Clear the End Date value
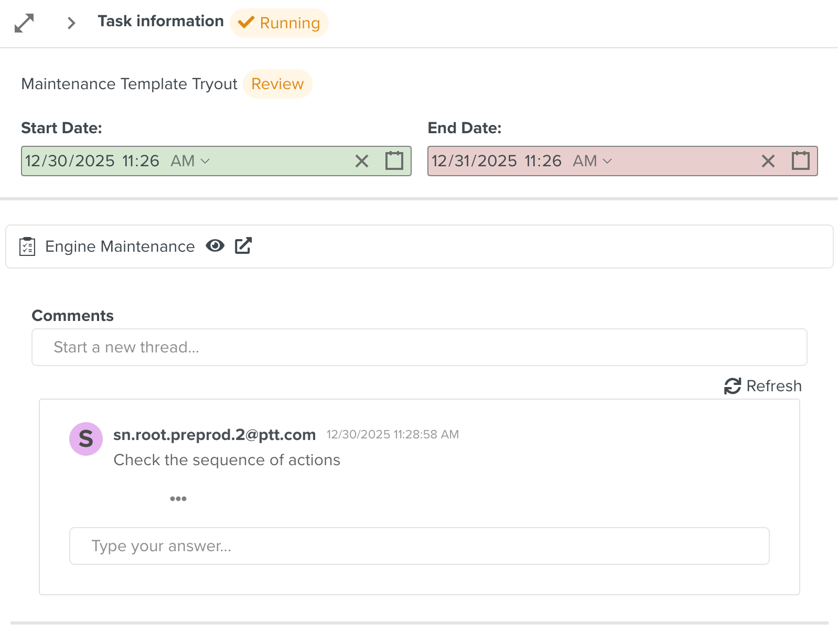This screenshot has height=644, width=838. point(768,161)
